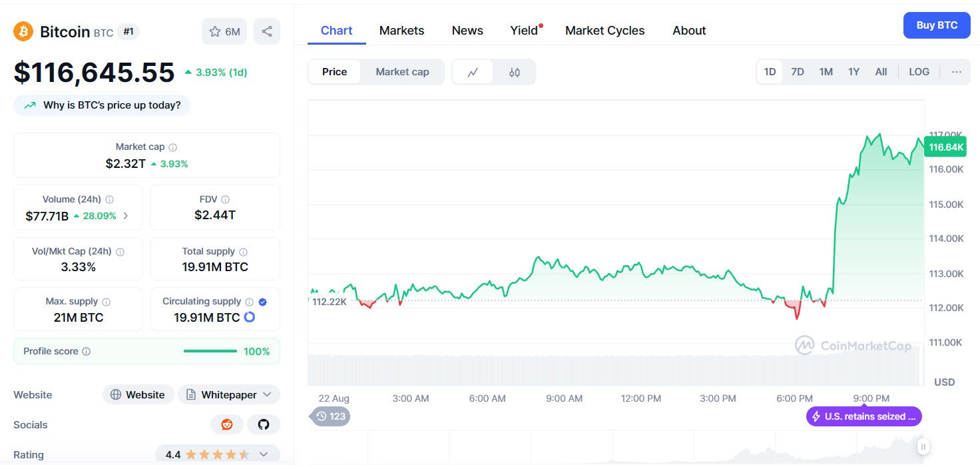
Task: Click the 123 history events badge
Action: coord(331,416)
